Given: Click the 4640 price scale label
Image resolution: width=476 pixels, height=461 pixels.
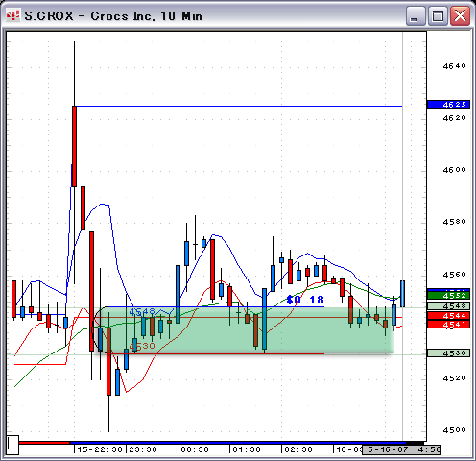Looking at the screenshot, I should (x=454, y=66).
